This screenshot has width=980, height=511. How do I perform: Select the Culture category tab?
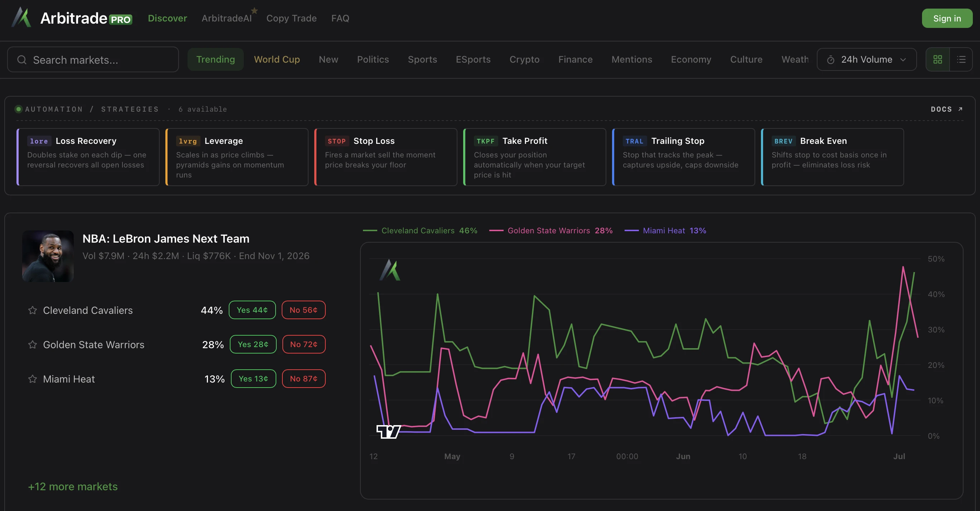click(x=746, y=59)
